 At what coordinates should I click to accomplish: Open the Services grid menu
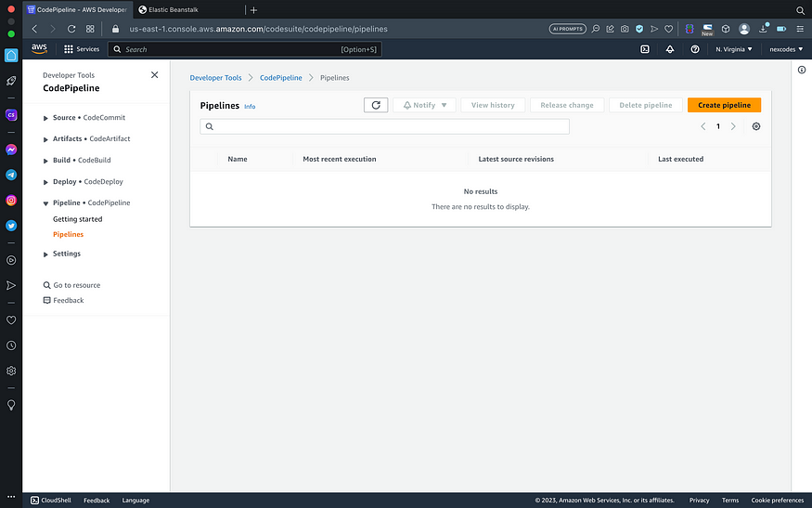coord(82,49)
